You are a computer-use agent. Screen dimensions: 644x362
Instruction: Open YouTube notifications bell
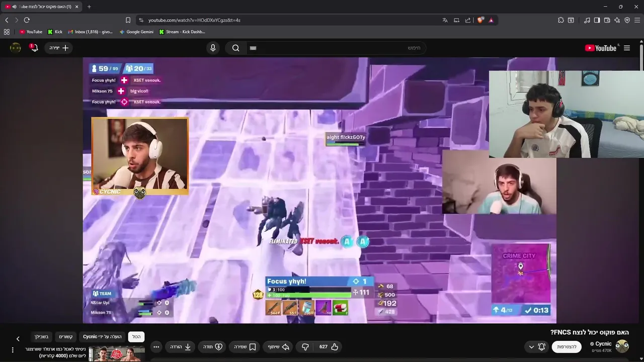[x=34, y=48]
